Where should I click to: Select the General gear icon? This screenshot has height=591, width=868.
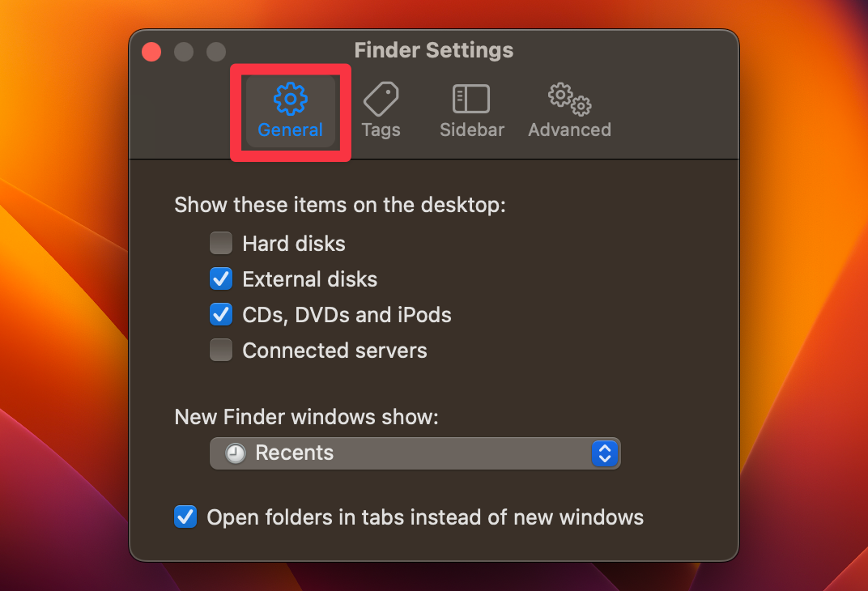tap(290, 97)
